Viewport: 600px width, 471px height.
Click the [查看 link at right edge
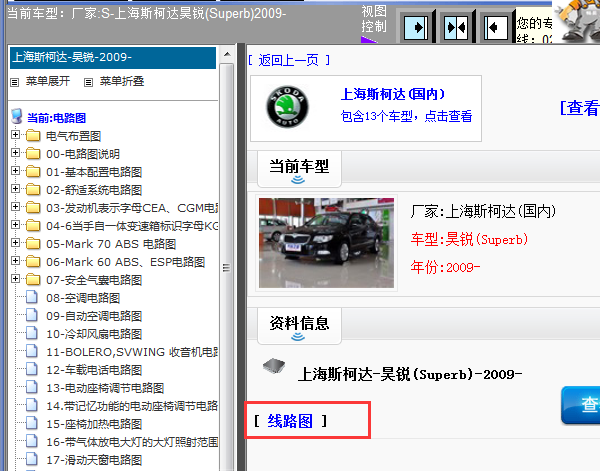point(580,108)
